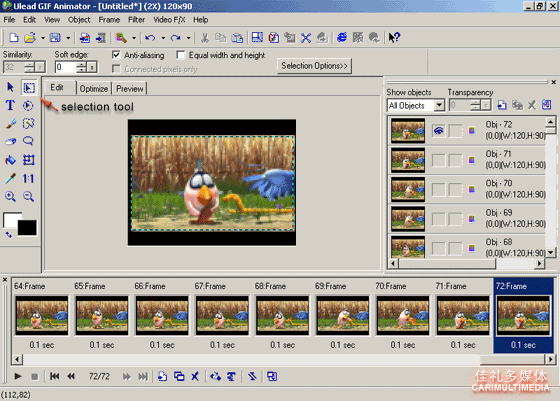Select the Eraser tool
The image size is (560, 401).
[x=10, y=141]
